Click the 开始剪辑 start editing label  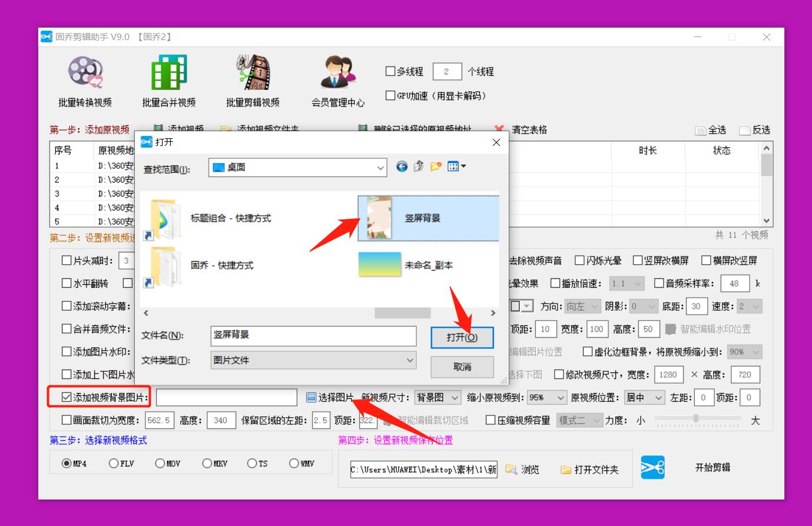click(713, 468)
